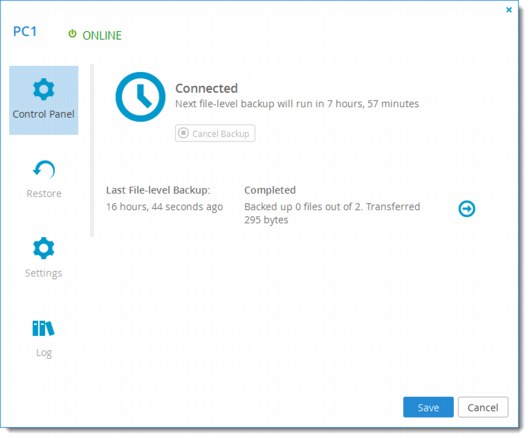Viewport: 530px width, 438px height.
Task: Click the Cancel button
Action: 483,407
